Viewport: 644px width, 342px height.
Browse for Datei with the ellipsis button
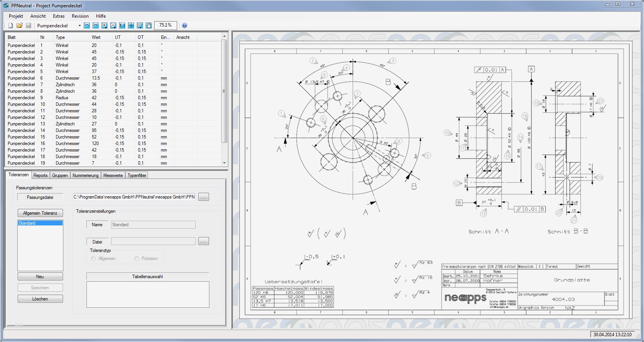click(x=204, y=242)
